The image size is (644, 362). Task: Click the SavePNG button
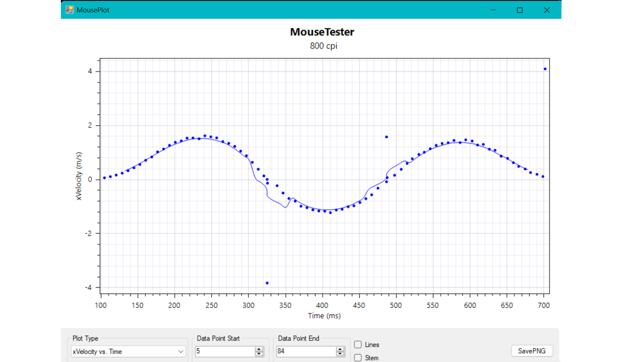(531, 350)
